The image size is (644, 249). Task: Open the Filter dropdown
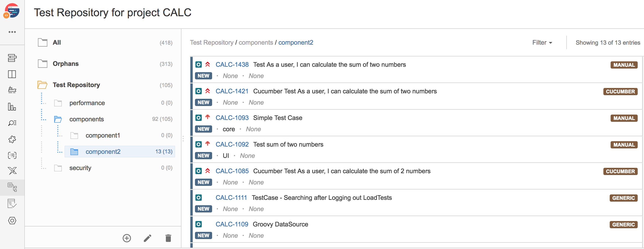tap(542, 42)
